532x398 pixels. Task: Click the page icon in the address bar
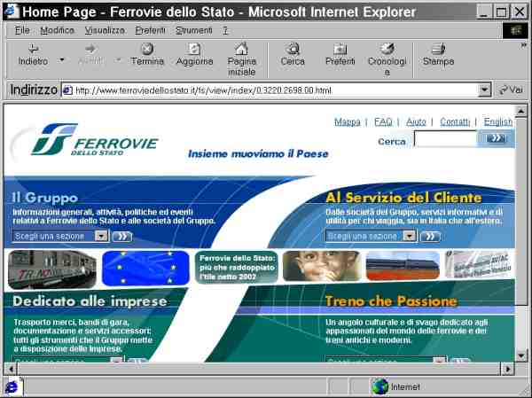(68, 90)
